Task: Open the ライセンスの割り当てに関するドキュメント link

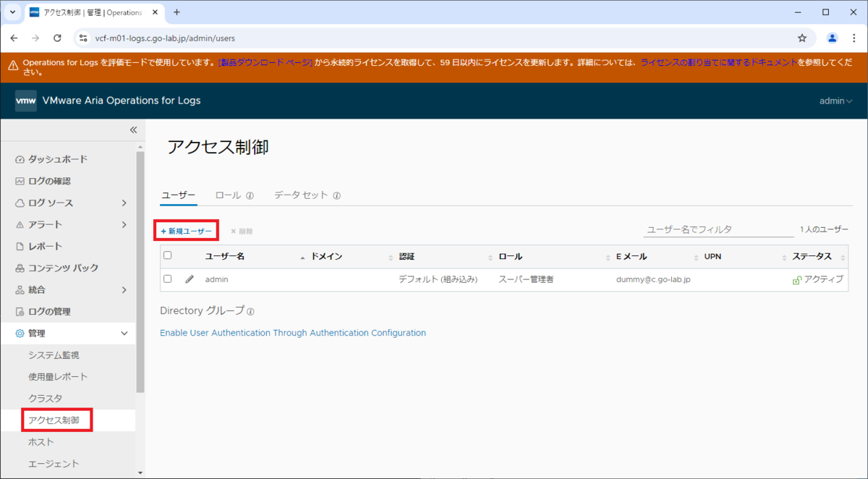Action: 718,63
